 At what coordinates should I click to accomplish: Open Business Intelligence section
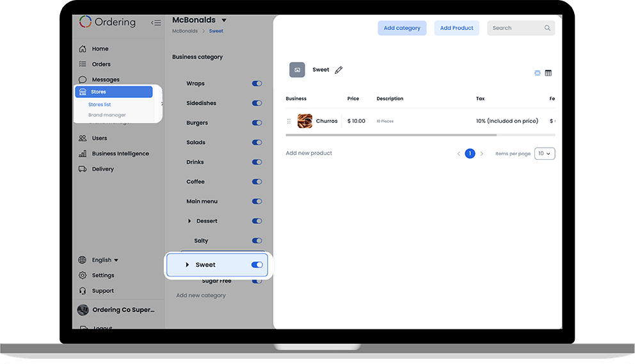click(120, 154)
